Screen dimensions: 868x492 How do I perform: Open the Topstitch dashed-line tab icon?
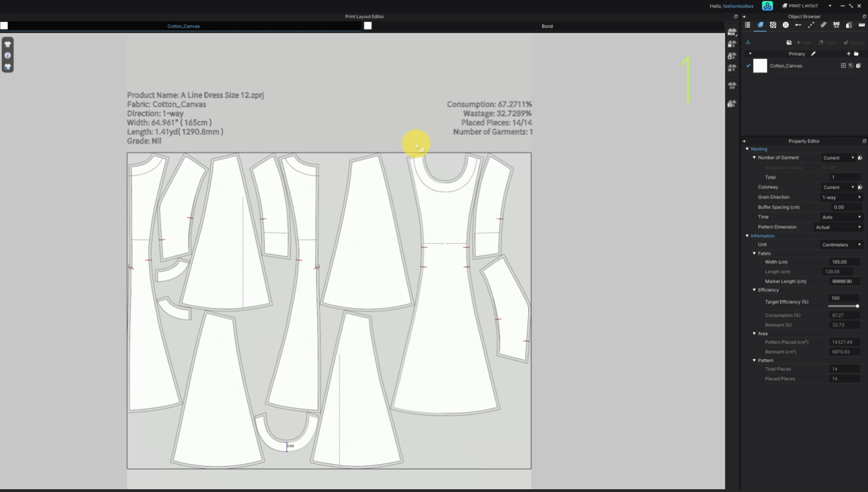(811, 25)
